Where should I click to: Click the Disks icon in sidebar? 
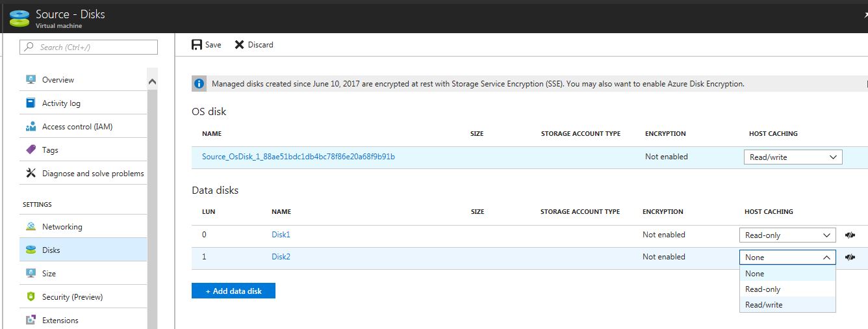click(31, 250)
